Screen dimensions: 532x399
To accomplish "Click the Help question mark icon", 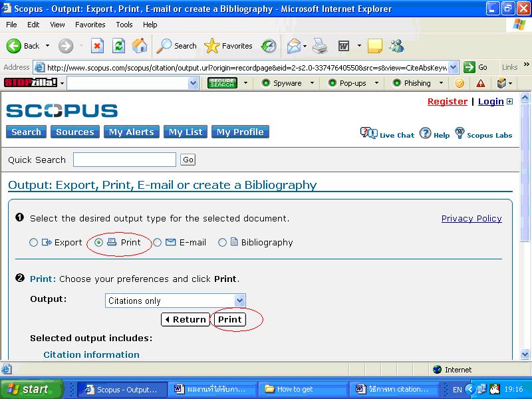I will (425, 133).
